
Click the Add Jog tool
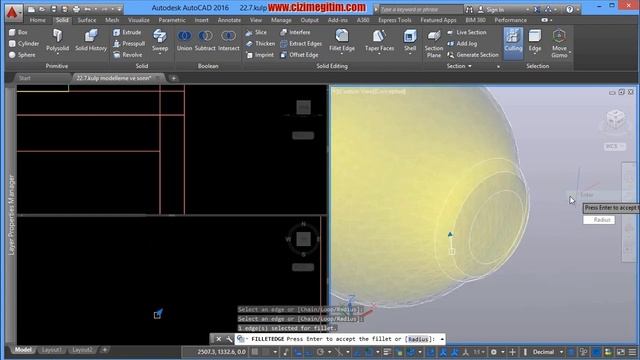(x=462, y=43)
